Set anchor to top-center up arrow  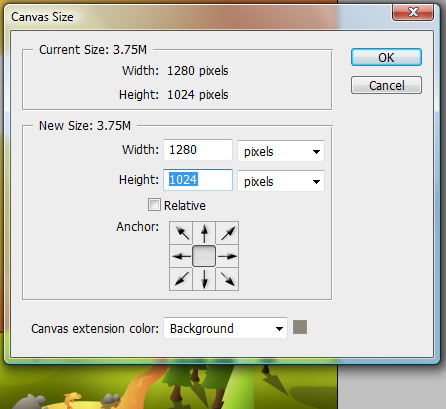coord(204,233)
